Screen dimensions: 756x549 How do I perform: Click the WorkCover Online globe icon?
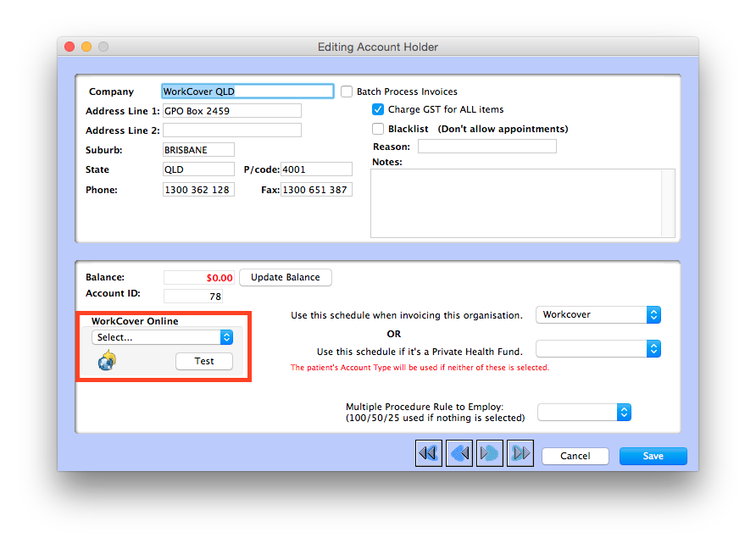click(x=107, y=360)
